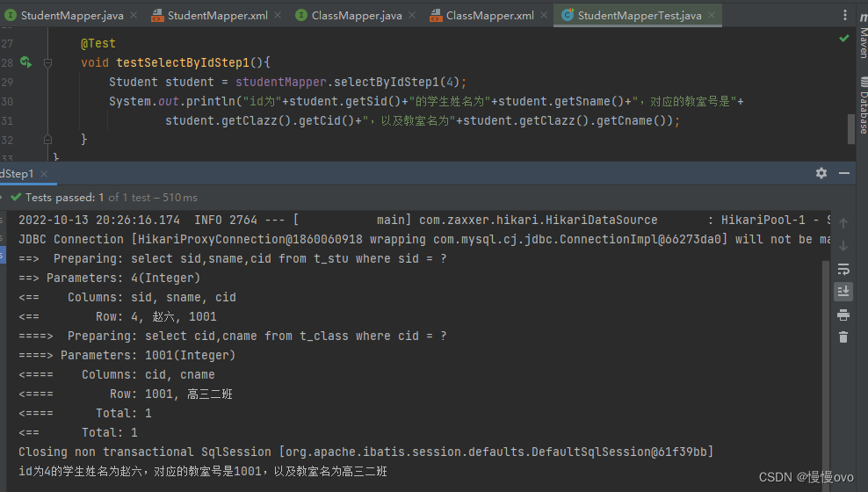Image resolution: width=868 pixels, height=492 pixels.
Task: Close StudentMapper.xml tab
Action: click(278, 16)
